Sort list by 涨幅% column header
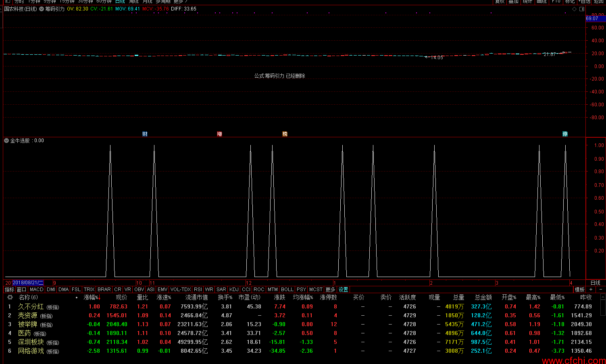 (x=91, y=298)
